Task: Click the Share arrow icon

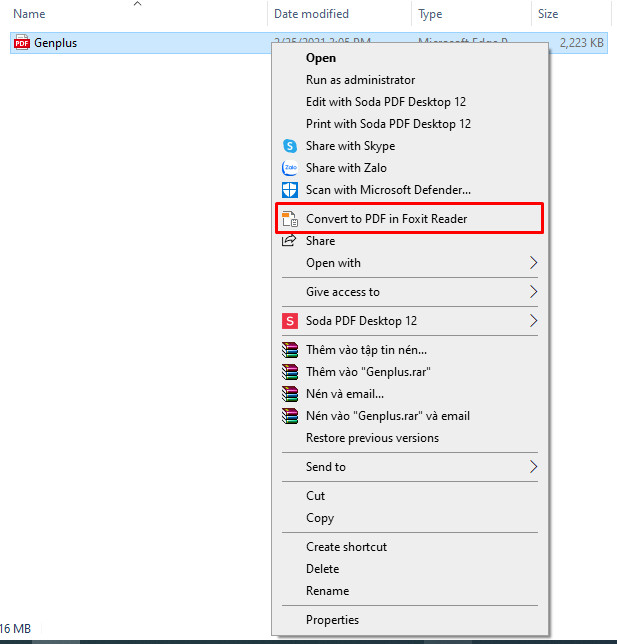Action: pyautogui.click(x=290, y=241)
